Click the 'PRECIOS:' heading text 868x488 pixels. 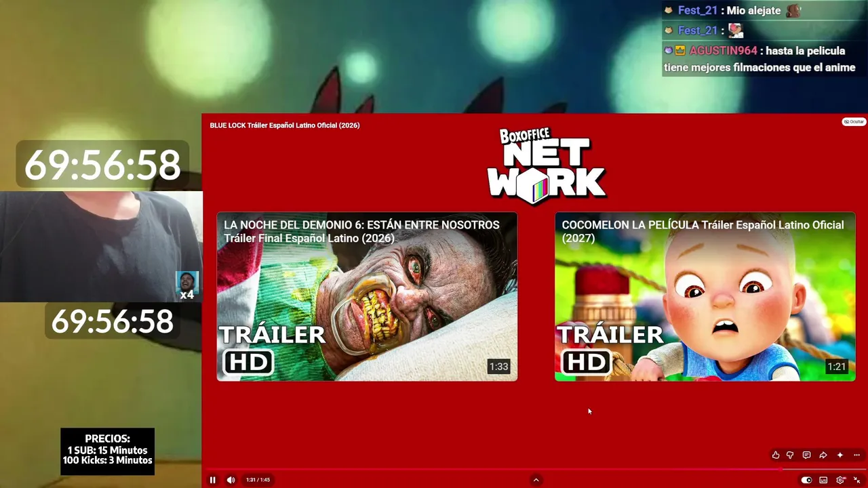(x=107, y=439)
